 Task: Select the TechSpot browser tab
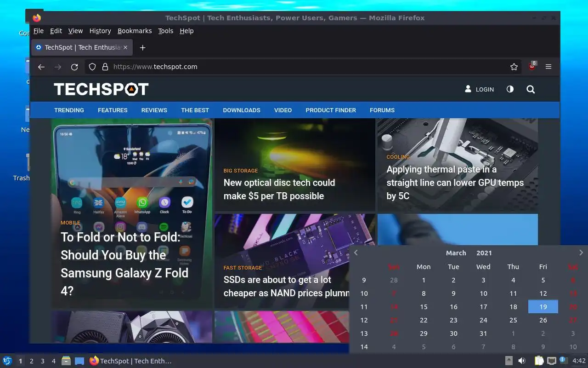coord(82,47)
